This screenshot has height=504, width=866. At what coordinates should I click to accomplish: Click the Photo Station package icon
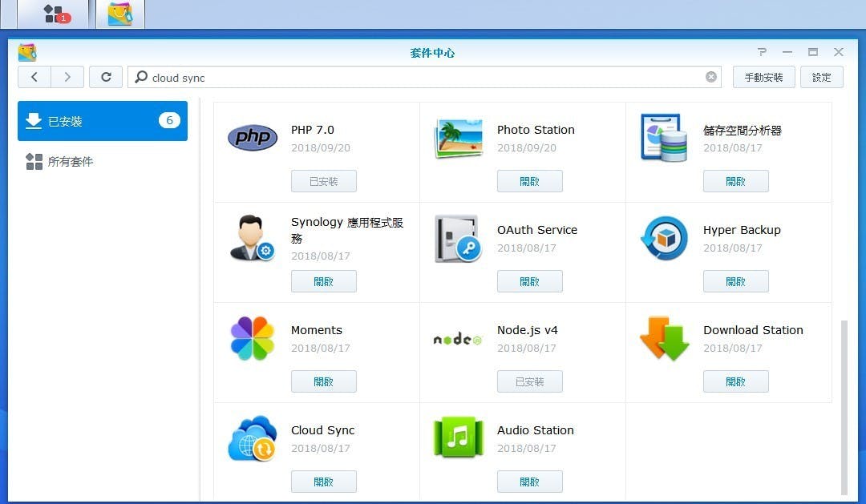[459, 138]
